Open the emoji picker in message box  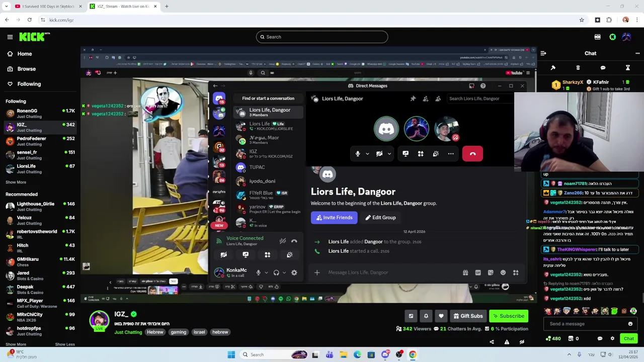pos(630,324)
